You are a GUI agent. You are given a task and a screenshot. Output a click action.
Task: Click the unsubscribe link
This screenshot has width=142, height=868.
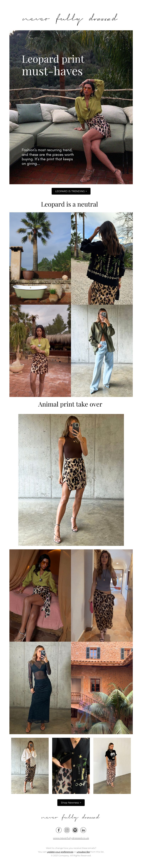tap(83, 852)
